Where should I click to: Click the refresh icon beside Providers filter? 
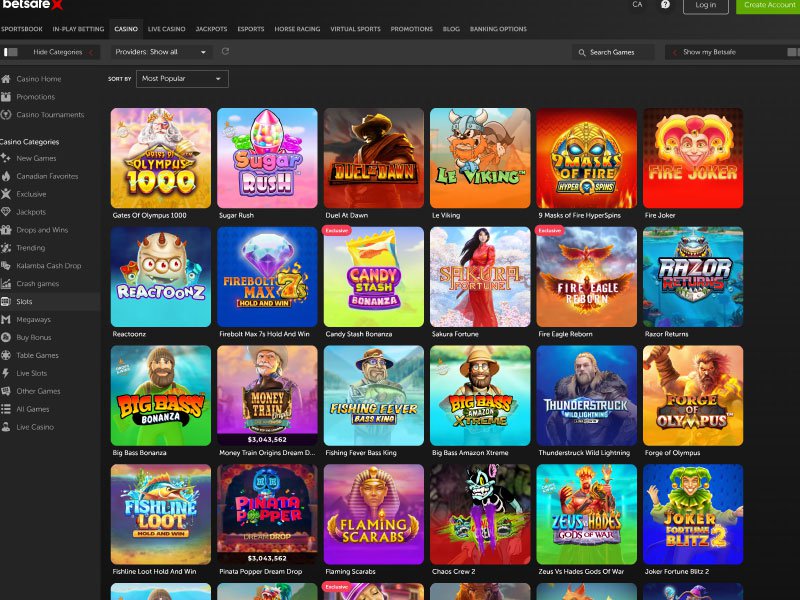tap(225, 52)
